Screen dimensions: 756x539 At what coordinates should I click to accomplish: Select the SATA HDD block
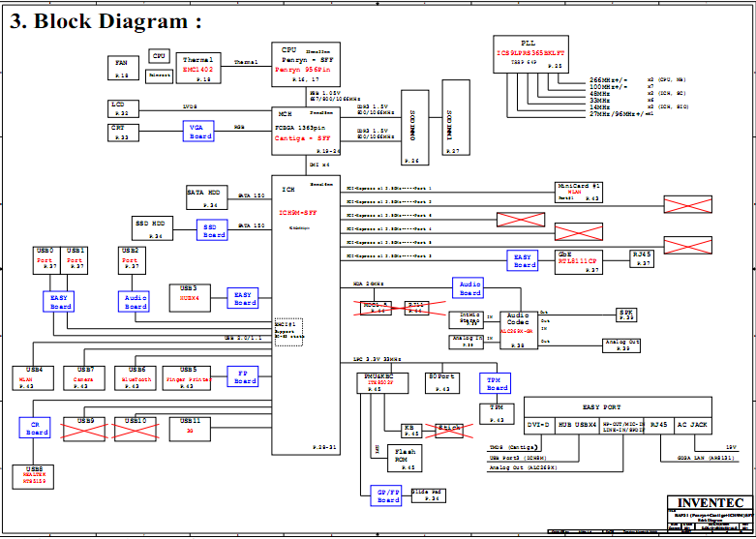click(207, 197)
